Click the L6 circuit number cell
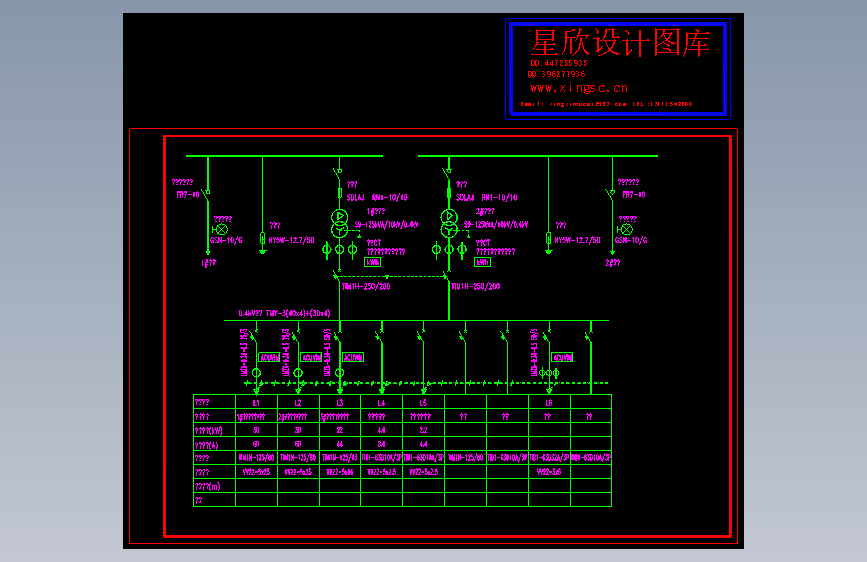This screenshot has width=867, height=562. point(549,402)
